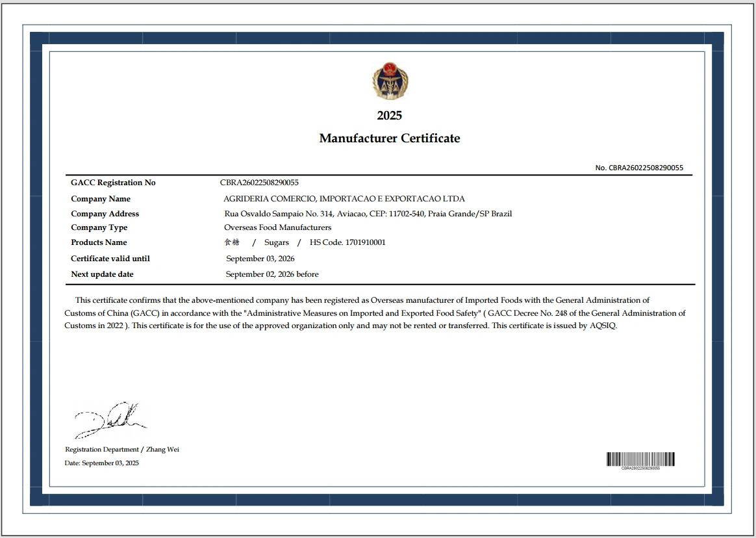Viewport: 756px width, 538px height.
Task: Click the GACC emblem at the top
Action: [390, 80]
